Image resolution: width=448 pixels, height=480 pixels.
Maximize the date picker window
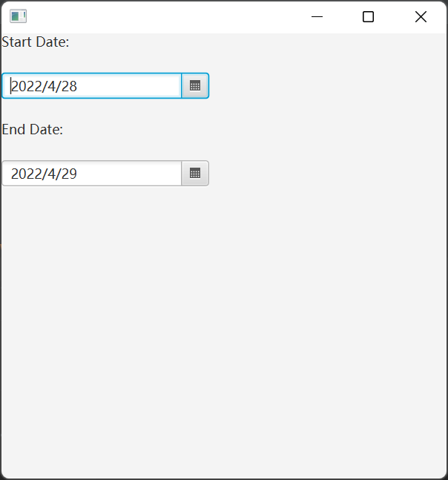[x=368, y=16]
